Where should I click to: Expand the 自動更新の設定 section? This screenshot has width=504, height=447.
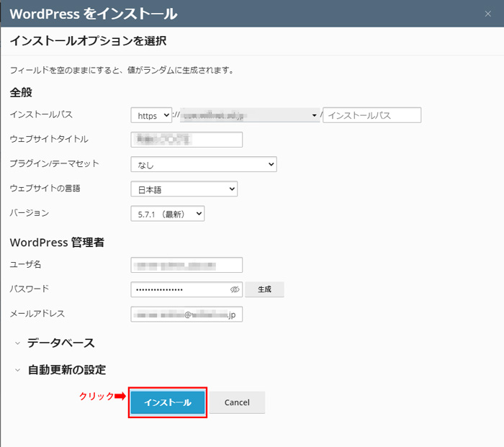[60, 369]
